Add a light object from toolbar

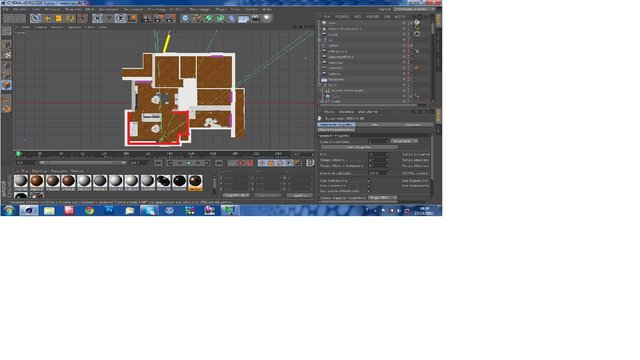[267, 18]
